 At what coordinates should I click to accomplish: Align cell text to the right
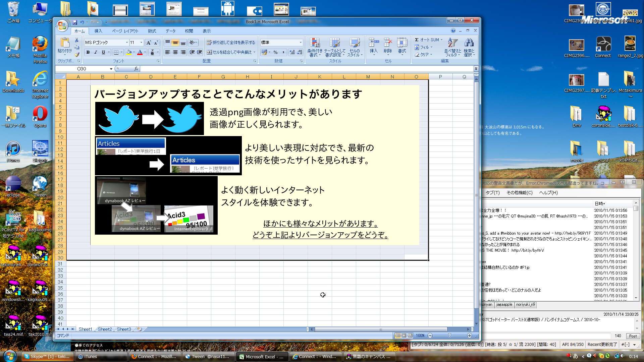pyautogui.click(x=183, y=52)
